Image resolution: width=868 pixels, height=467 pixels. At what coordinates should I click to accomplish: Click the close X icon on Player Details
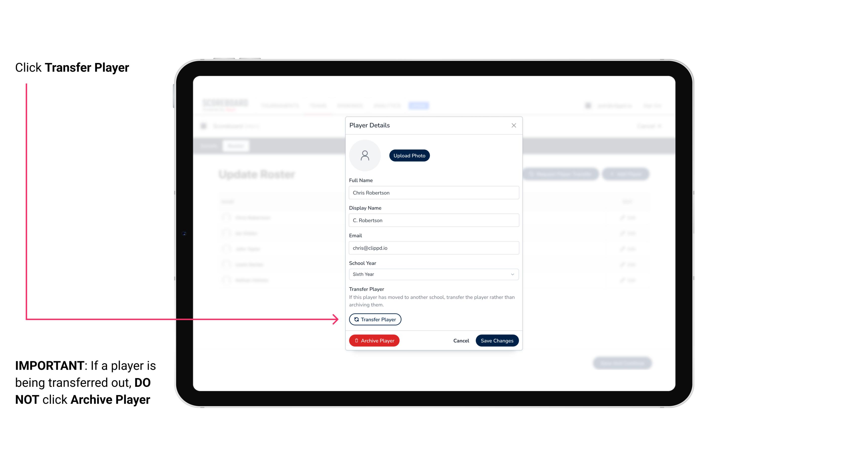coord(513,125)
